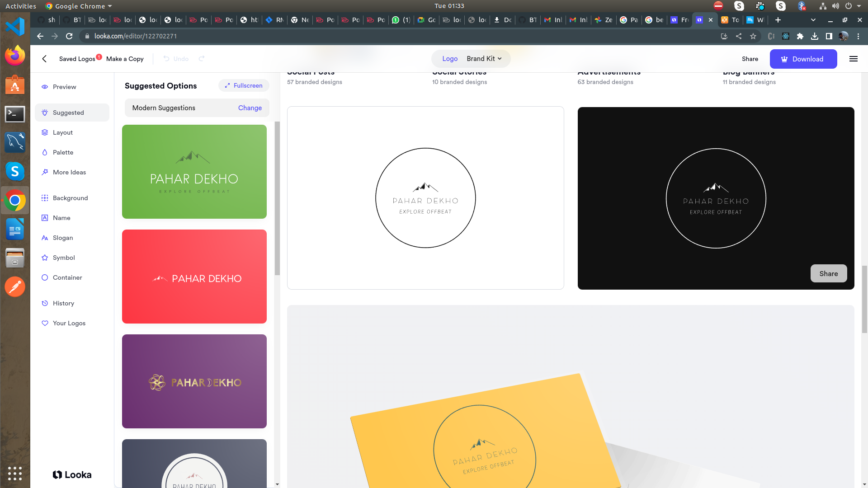Screen dimensions: 868x488
Task: Bookmark this page with star icon
Action: point(753,36)
